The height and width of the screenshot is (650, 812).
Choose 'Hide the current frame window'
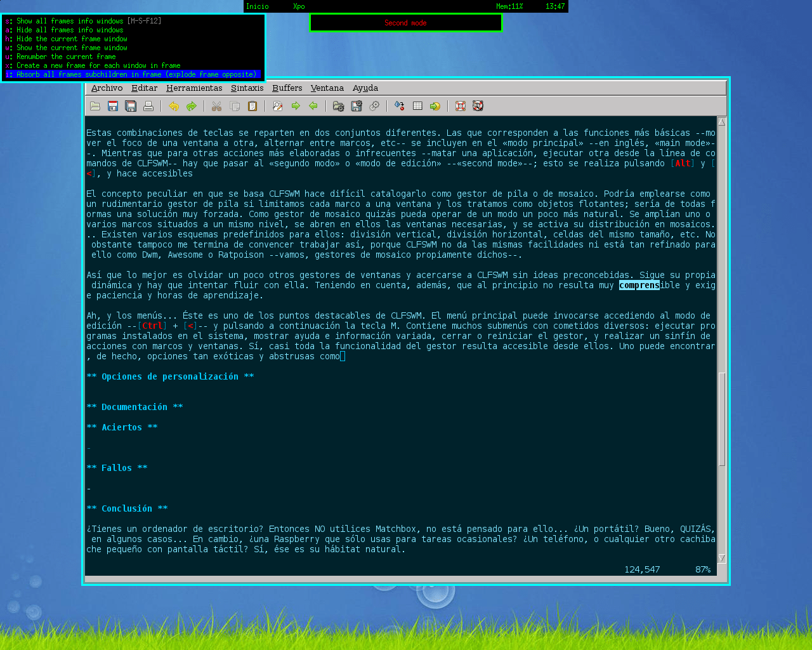pos(133,39)
